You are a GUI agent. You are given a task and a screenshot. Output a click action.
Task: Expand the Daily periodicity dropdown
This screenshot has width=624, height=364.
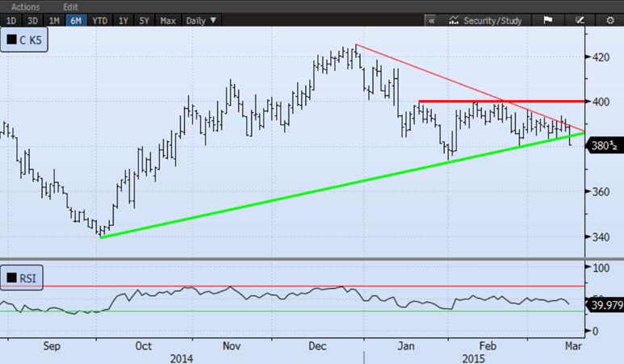[x=201, y=20]
